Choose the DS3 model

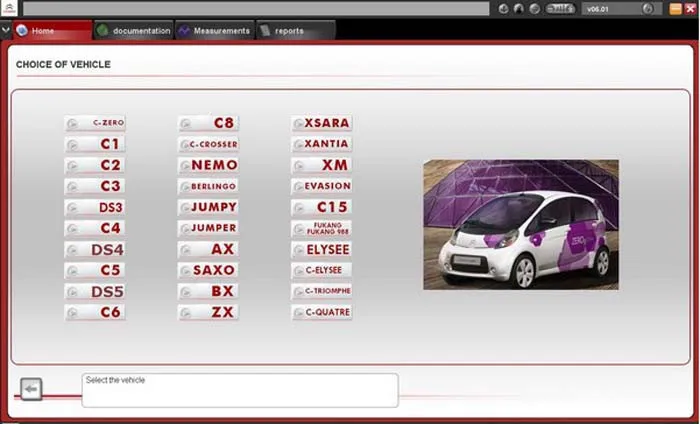click(95, 208)
